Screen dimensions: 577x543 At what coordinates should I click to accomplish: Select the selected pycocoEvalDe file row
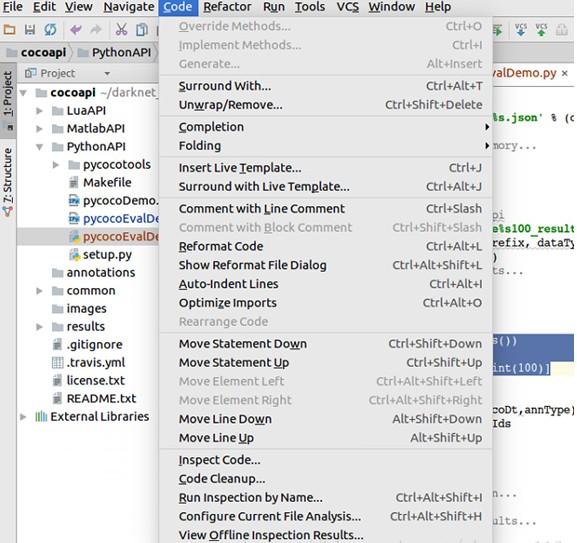click(x=88, y=237)
